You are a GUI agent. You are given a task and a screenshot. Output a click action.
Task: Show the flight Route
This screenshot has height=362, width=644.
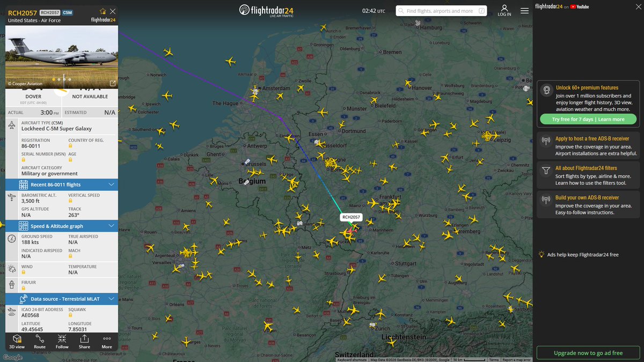click(40, 341)
